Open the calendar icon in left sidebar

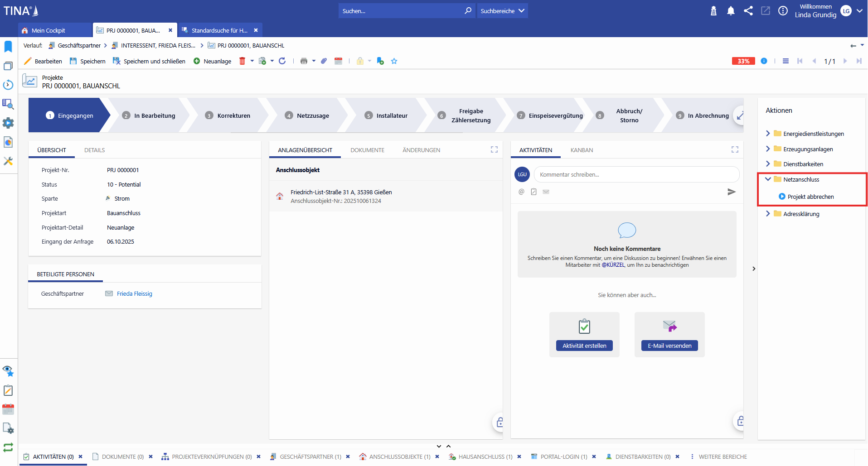click(x=8, y=409)
